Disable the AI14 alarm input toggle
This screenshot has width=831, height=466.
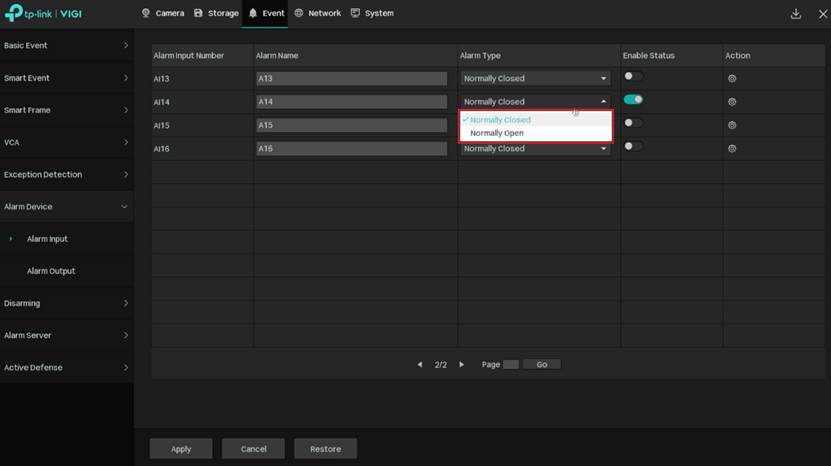pos(632,100)
